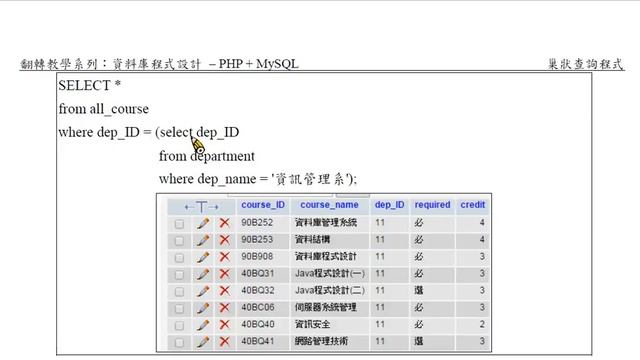Delete row 90B253 with red X
The height and width of the screenshot is (360, 640).
224,240
